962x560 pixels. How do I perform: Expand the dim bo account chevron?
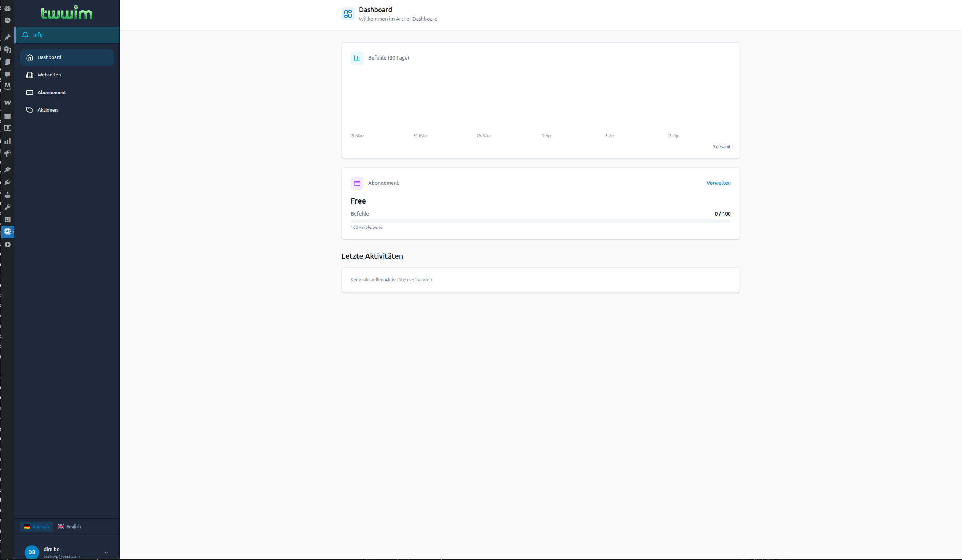[106, 552]
